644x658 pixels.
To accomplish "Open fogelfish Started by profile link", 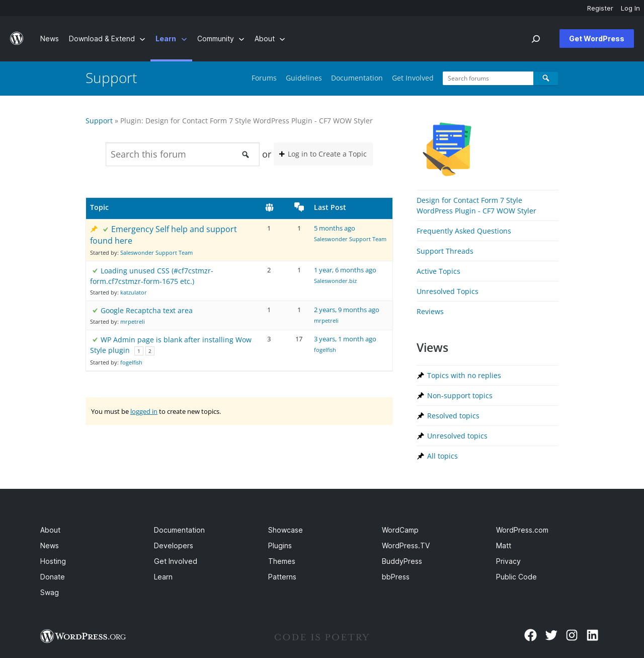I will [131, 362].
